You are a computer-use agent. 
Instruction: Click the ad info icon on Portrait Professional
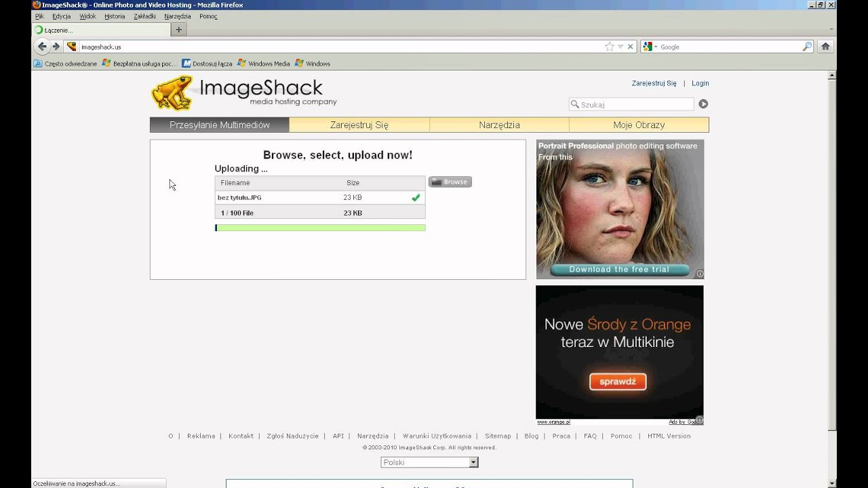700,274
